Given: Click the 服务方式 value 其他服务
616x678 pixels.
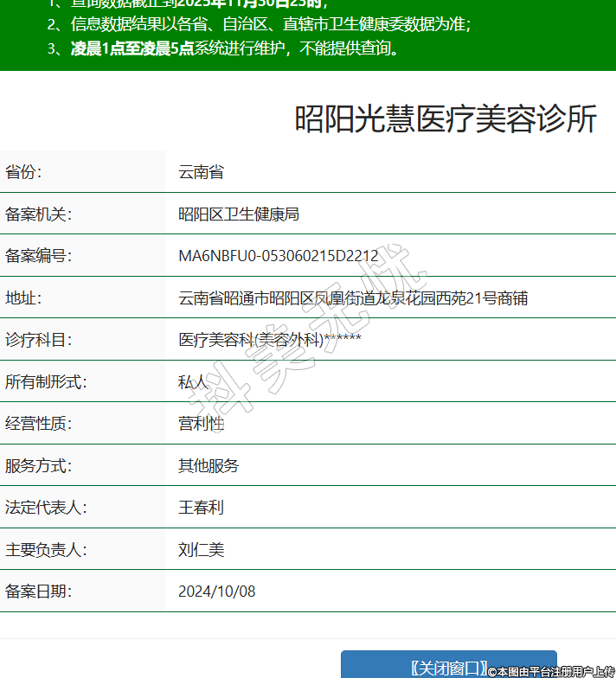Looking at the screenshot, I should coord(209,465).
